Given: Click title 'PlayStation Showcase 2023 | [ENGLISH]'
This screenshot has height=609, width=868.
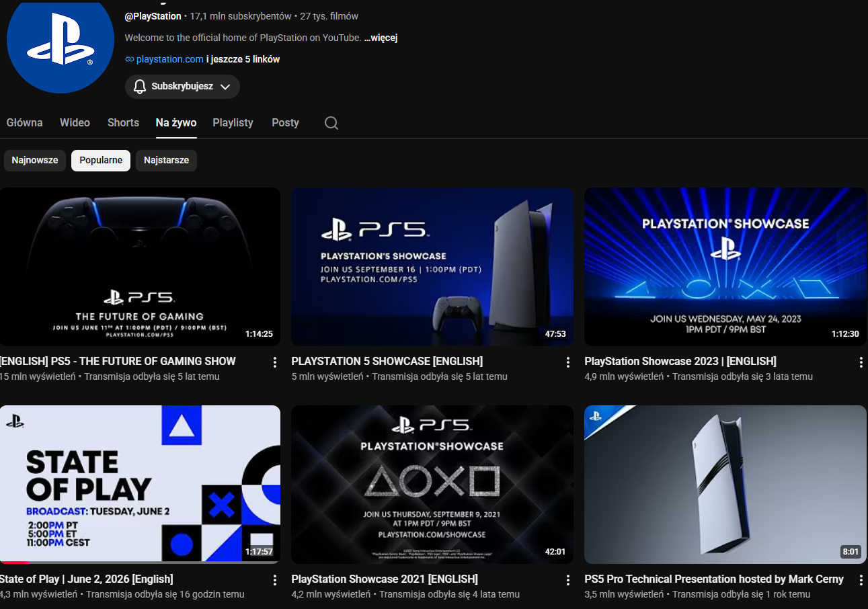Looking at the screenshot, I should coord(680,362).
